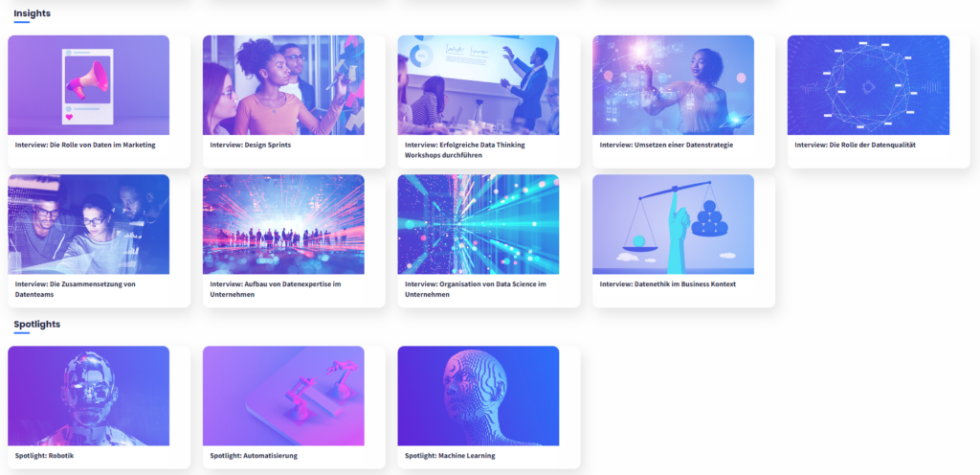Click the Datenstrategie card image

click(673, 85)
